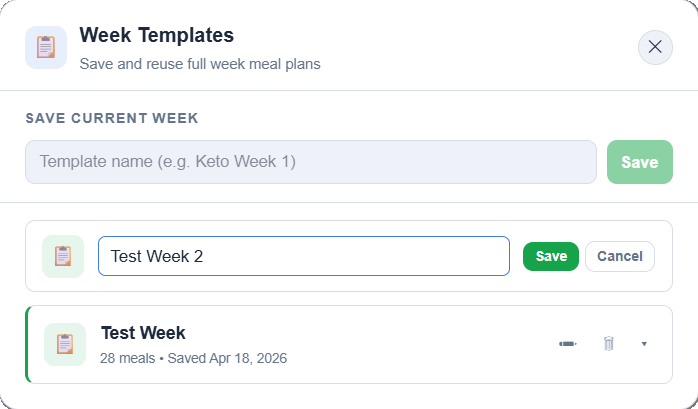Expand Test Week details with the arrow
698x409 pixels.
(x=644, y=344)
